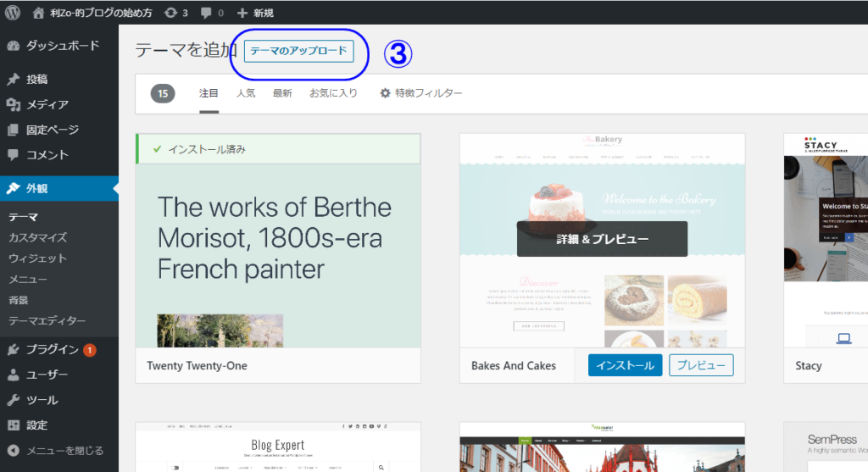Open ダッシュボード from the sidebar
The image size is (868, 472).
[x=61, y=46]
